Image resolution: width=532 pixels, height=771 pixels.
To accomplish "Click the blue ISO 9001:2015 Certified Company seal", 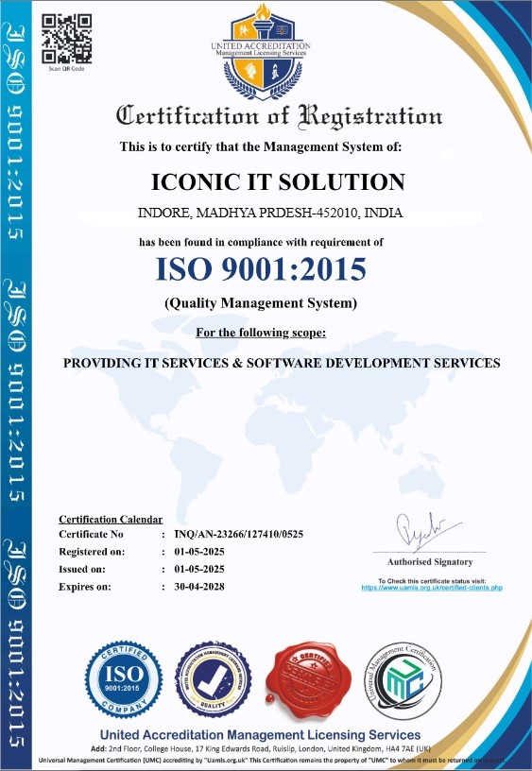I will (124, 679).
